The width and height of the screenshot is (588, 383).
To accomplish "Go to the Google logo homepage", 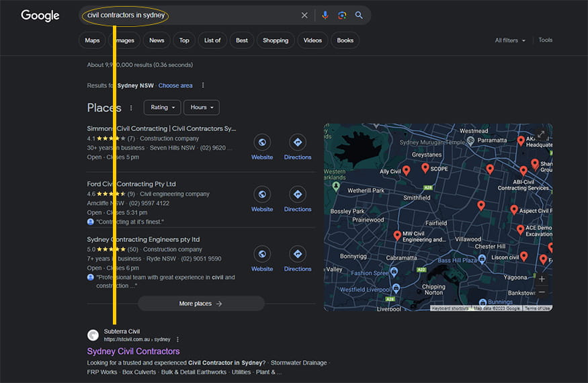I will coord(40,15).
